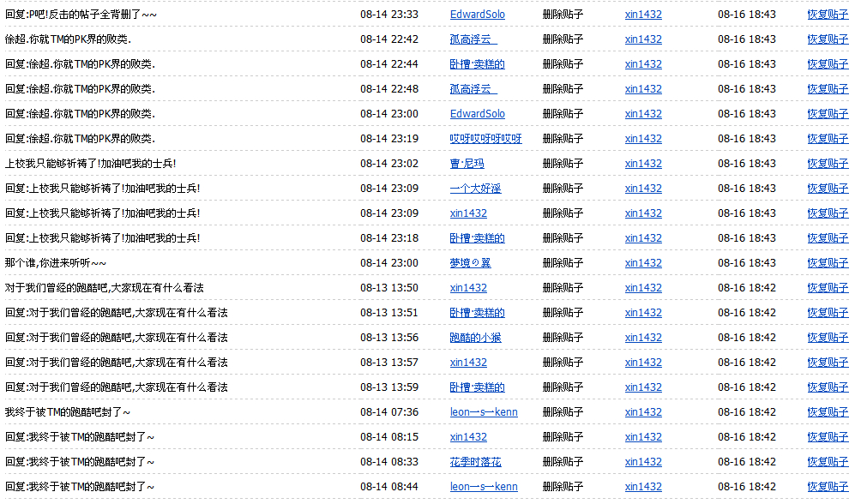Click author 孤高浮云_ in the 08-14 22:42 row
This screenshot has height=504, width=849.
click(x=473, y=39)
